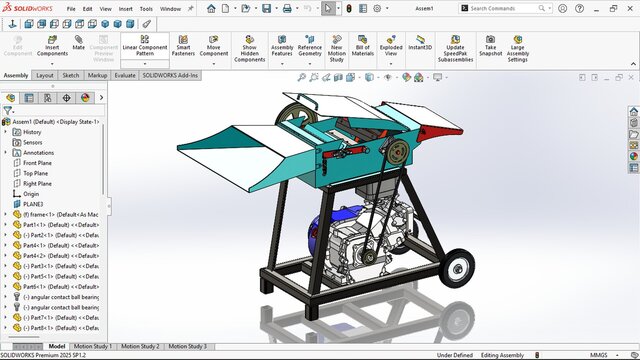The width and height of the screenshot is (640, 360).
Task: Start a New Motion Study
Action: (337, 48)
